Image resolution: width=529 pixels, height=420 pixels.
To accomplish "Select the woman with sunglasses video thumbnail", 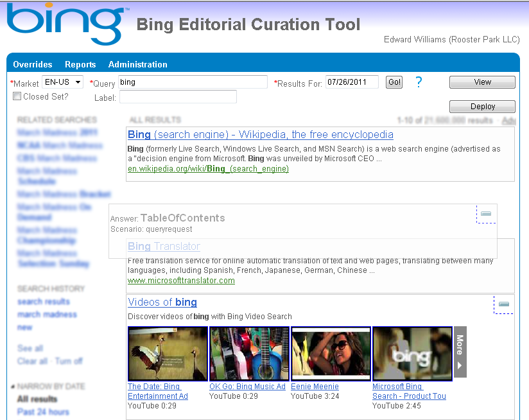I will click(x=331, y=354).
